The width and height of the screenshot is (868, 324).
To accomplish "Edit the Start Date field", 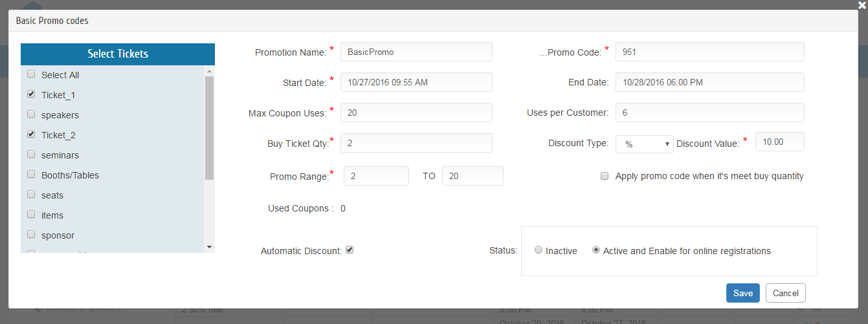I will (416, 82).
